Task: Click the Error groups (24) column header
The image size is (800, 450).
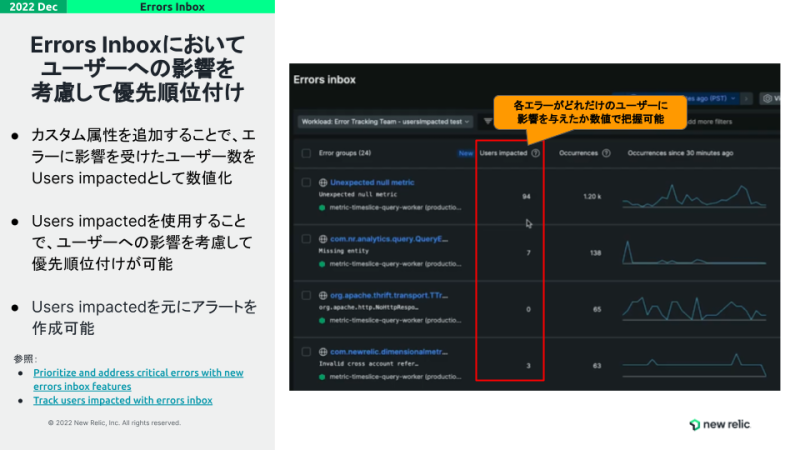Action: (x=345, y=153)
